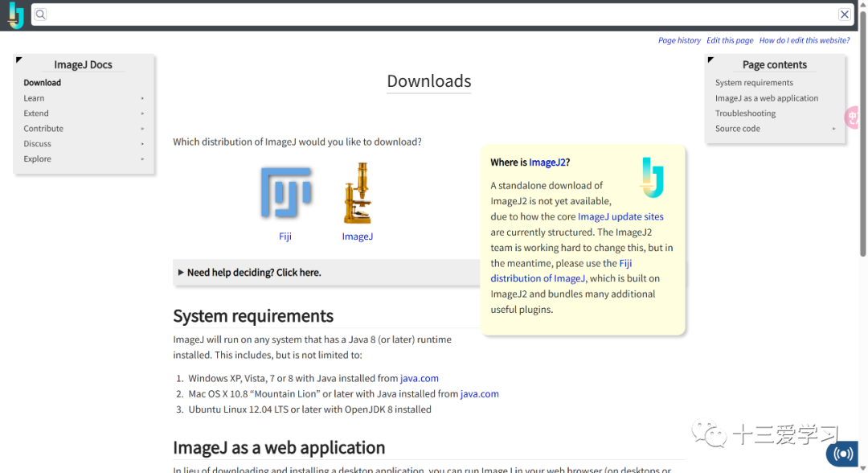The height and width of the screenshot is (473, 868).
Task: Open the Learn menu item
Action: coord(34,98)
